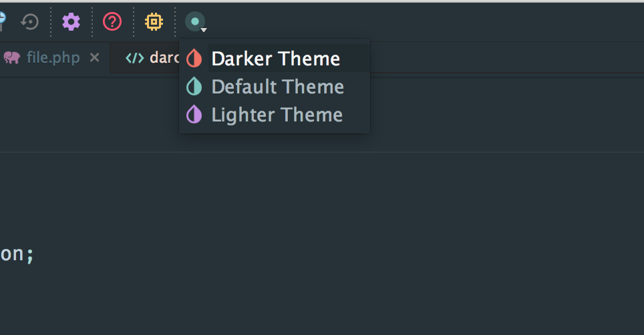Choose Default Theme in the dropdown
Image resolution: width=644 pixels, height=335 pixels.
[x=277, y=87]
